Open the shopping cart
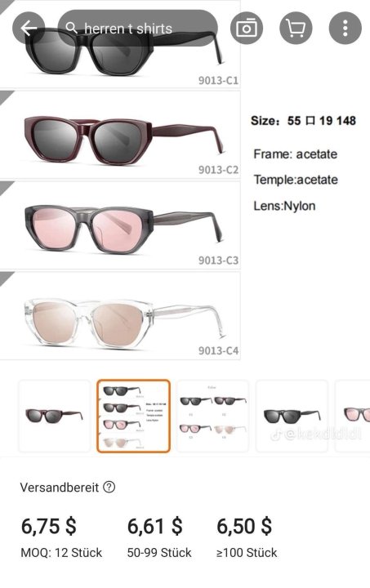This screenshot has height=588, width=370. click(x=296, y=28)
